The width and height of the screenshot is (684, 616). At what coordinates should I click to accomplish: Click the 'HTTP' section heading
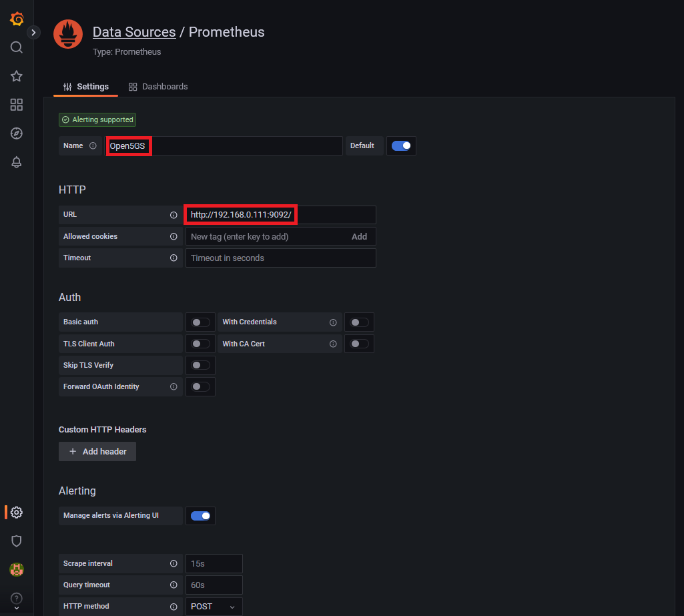(x=73, y=190)
